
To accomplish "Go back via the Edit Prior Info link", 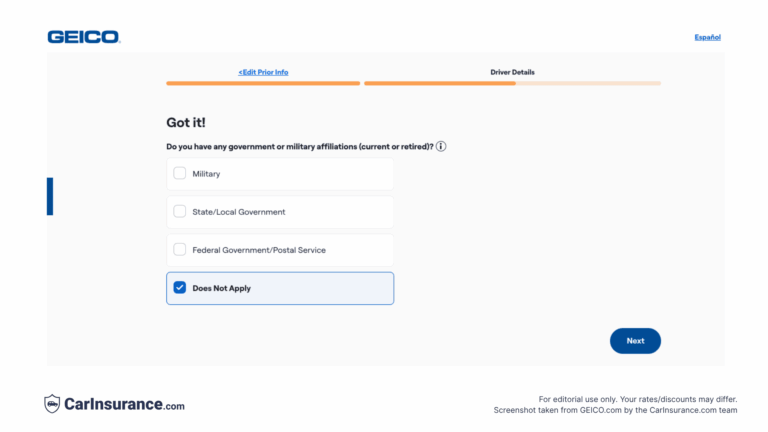I will pos(263,72).
